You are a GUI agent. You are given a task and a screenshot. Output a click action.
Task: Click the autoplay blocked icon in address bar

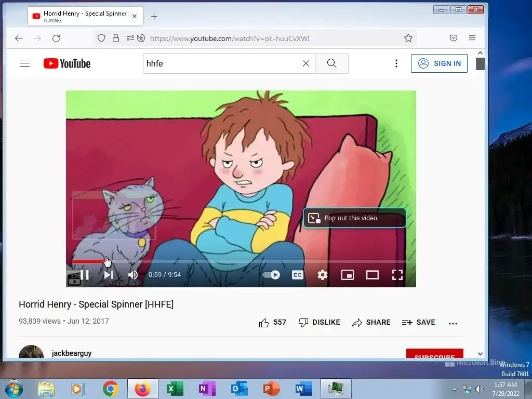(x=141, y=38)
